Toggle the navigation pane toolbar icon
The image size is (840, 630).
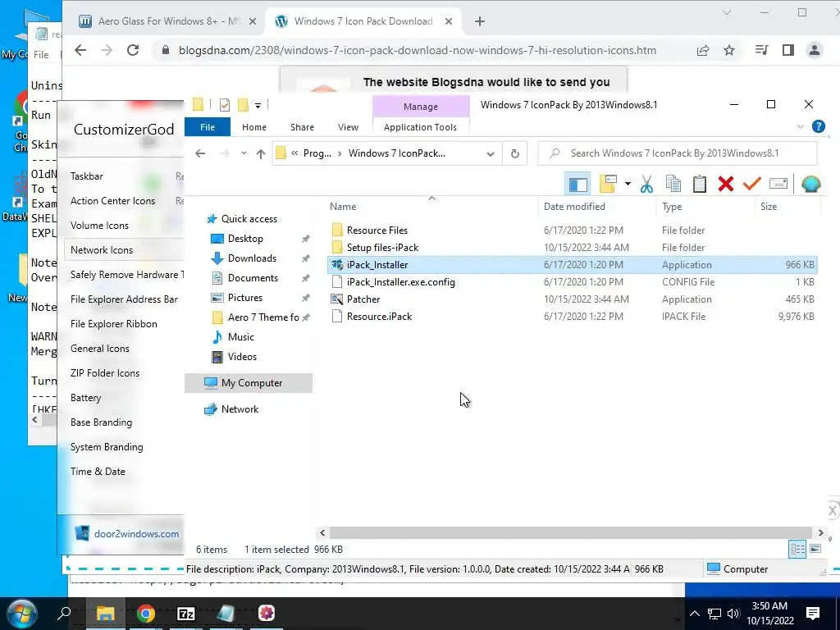coord(577,185)
